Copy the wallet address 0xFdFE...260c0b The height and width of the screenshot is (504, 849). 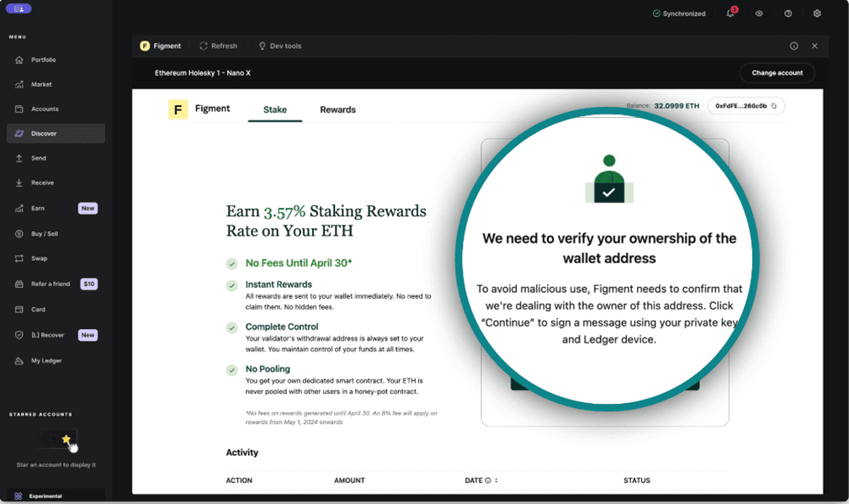click(x=774, y=106)
